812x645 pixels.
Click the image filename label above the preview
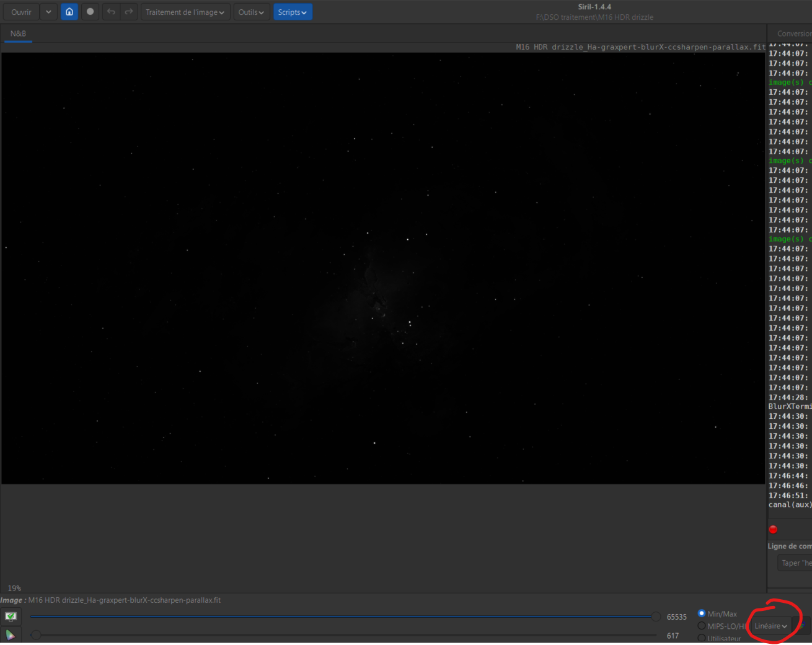[x=640, y=47]
